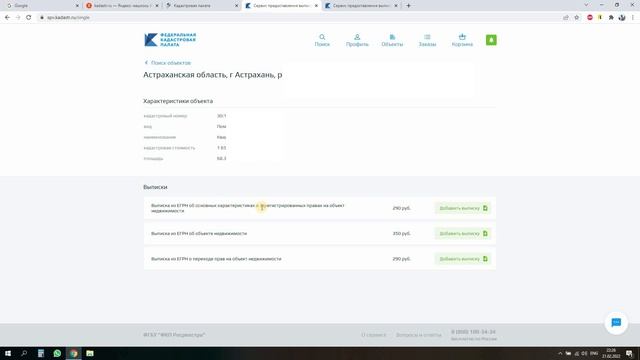Viewport: 640px width, 360px height.
Task: Open the Корзина basket icon
Action: (x=462, y=40)
